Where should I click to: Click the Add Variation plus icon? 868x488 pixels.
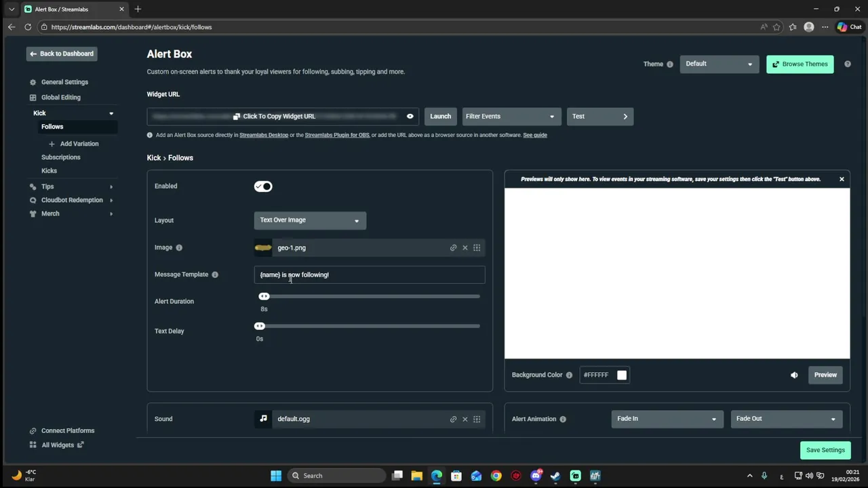point(52,144)
